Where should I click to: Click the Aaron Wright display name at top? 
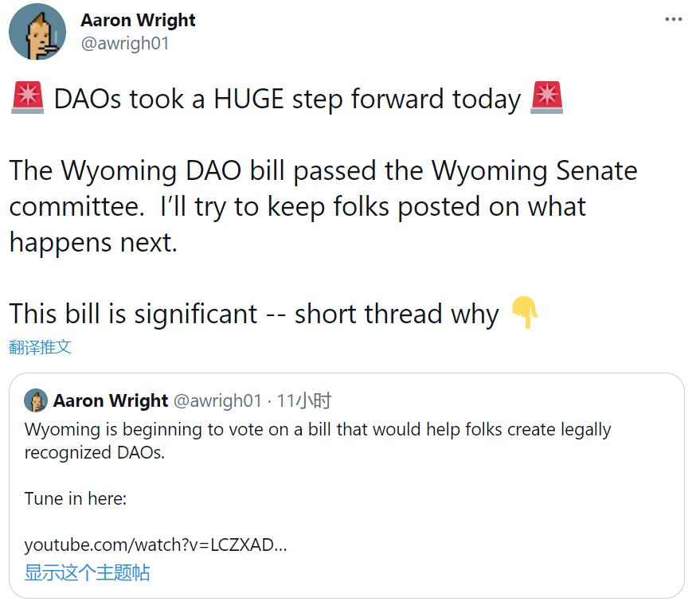tap(138, 21)
